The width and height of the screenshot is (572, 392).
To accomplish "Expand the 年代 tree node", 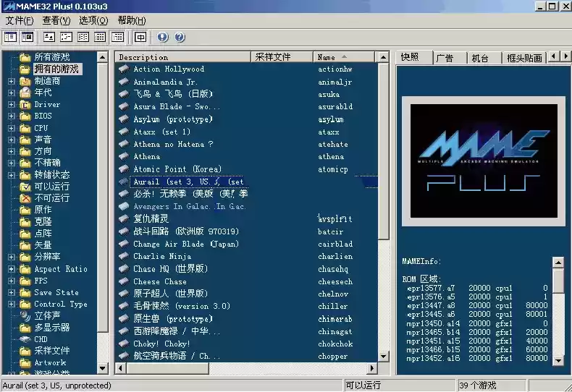I will [x=12, y=93].
